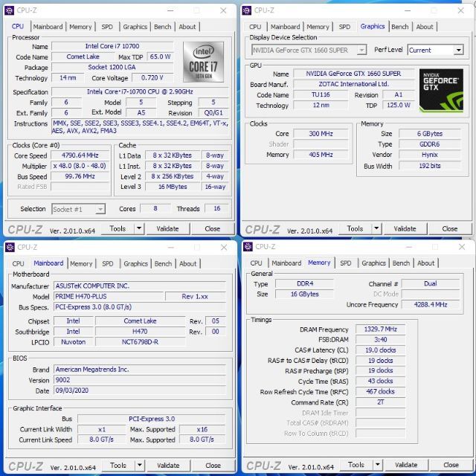This screenshot has height=476, width=476.
Task: Click Close button in CPU window
Action: [213, 228]
